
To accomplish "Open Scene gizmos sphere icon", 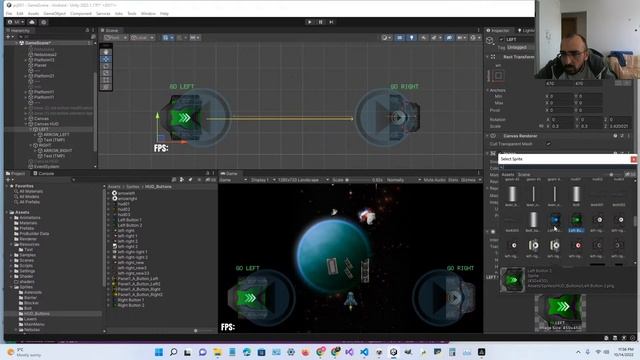I will [475, 38].
